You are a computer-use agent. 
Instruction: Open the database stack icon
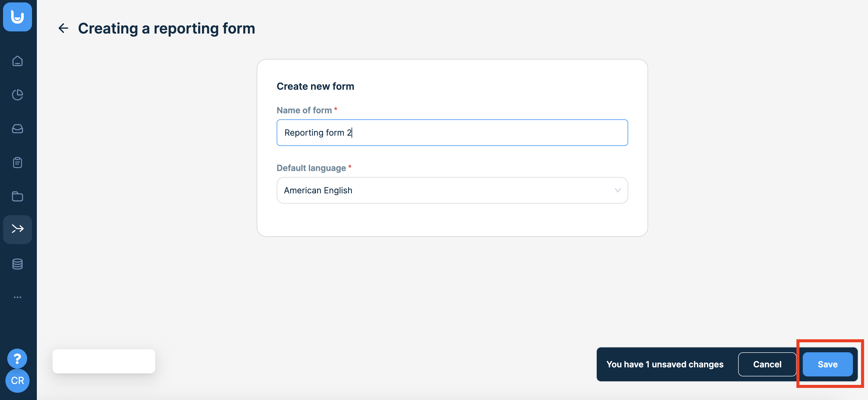pos(18,264)
